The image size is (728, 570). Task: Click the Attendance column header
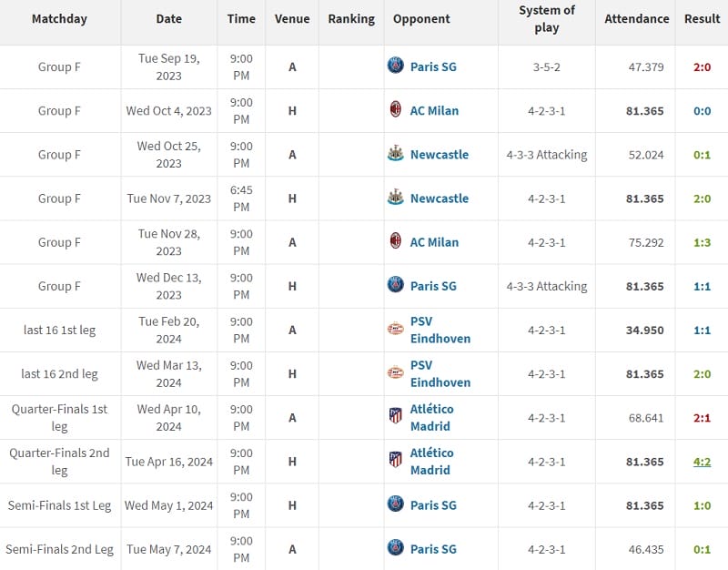point(636,19)
